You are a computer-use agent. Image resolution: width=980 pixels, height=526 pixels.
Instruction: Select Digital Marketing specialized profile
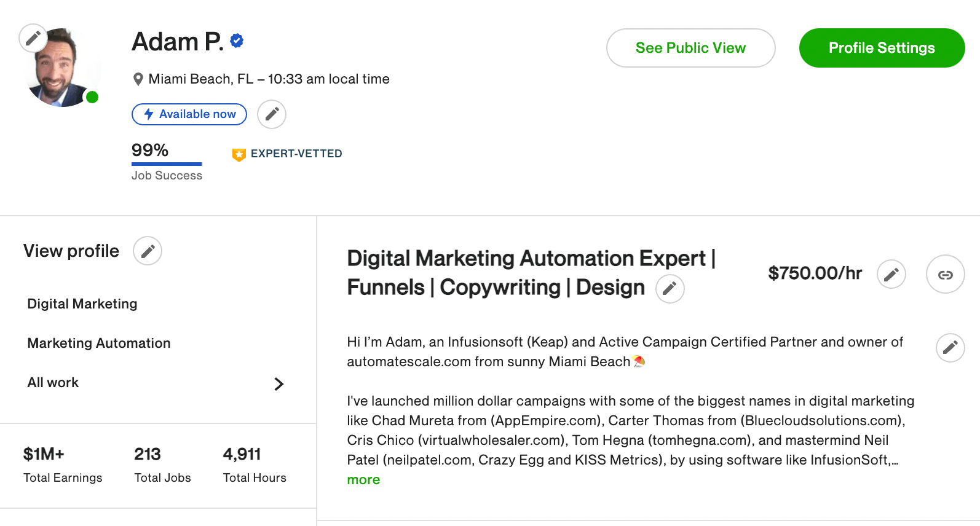(82, 304)
